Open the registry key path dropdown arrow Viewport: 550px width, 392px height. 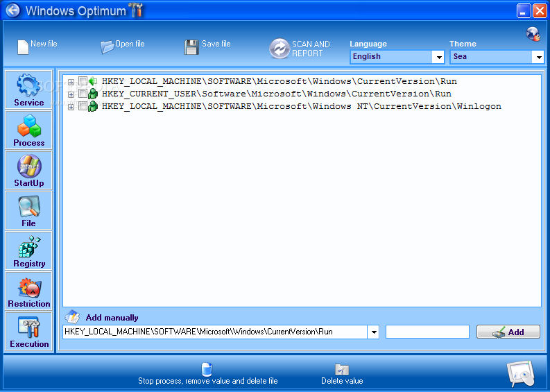(x=374, y=332)
